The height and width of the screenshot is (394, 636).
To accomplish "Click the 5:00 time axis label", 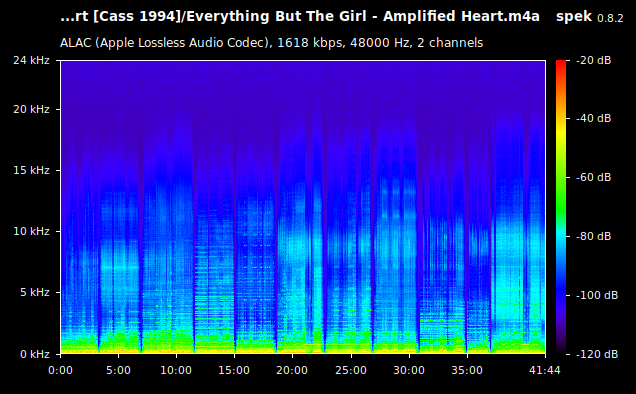I will pyautogui.click(x=118, y=370).
